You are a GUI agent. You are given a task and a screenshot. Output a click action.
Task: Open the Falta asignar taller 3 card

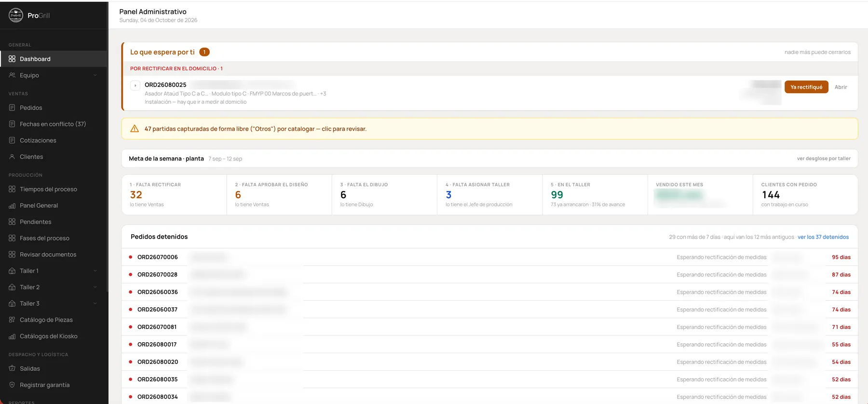489,195
